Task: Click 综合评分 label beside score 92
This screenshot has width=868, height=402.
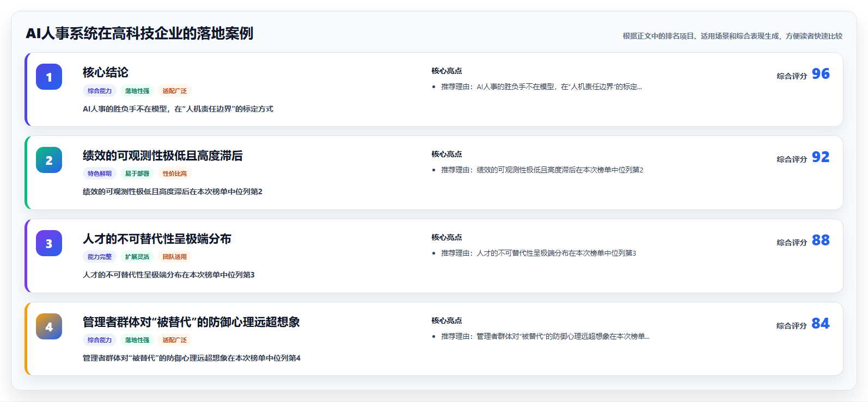Action: click(792, 159)
